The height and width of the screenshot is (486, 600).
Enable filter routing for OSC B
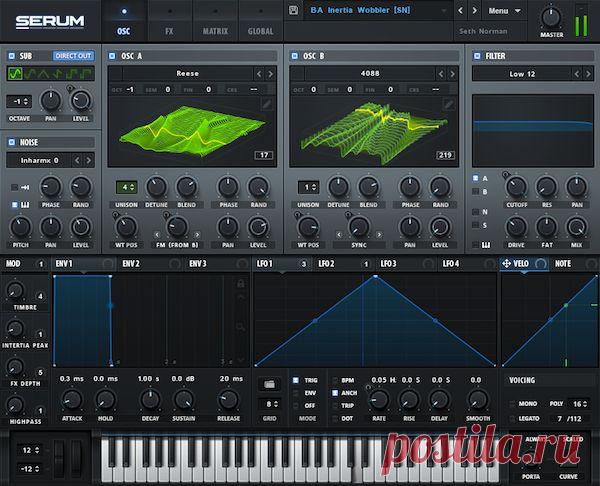(x=476, y=191)
